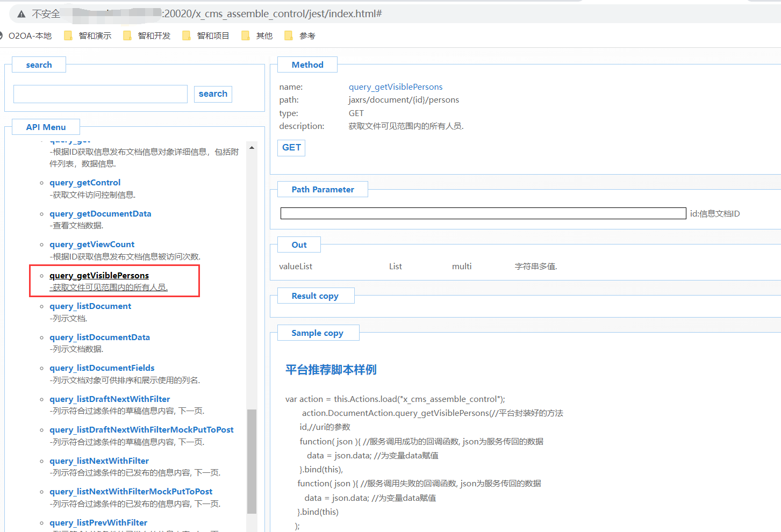Open query_listDocumentFields API entry
Viewport: 781px width, 532px height.
click(102, 368)
